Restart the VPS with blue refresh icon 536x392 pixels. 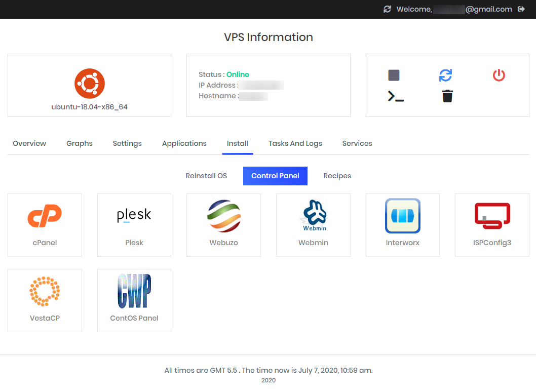pos(445,75)
